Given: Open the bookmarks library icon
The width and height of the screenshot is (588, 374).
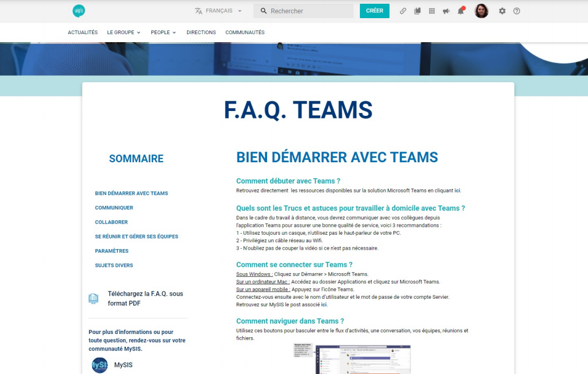Looking at the screenshot, I should pos(417,11).
